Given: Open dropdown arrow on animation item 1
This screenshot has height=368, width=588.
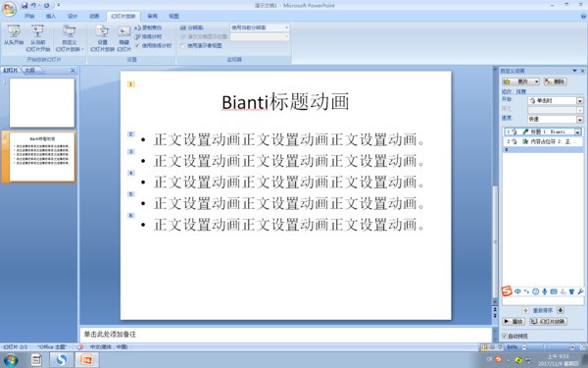Looking at the screenshot, I should click(x=578, y=131).
